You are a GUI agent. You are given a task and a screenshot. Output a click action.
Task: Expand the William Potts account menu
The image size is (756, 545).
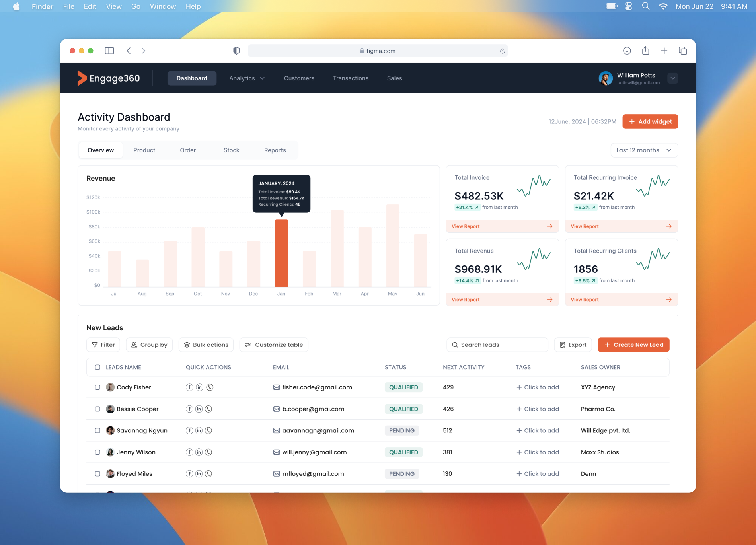coord(672,78)
